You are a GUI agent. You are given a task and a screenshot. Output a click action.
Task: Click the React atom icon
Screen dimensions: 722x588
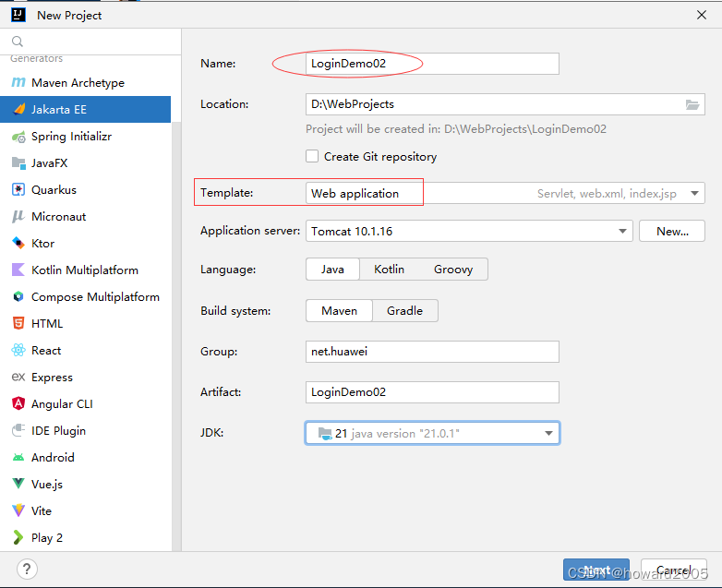[x=18, y=350]
